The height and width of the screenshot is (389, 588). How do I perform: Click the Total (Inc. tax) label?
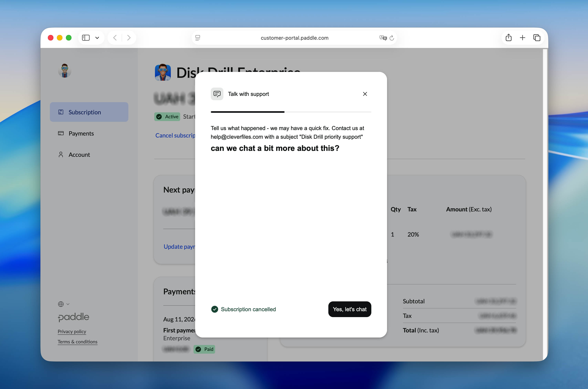(x=421, y=330)
